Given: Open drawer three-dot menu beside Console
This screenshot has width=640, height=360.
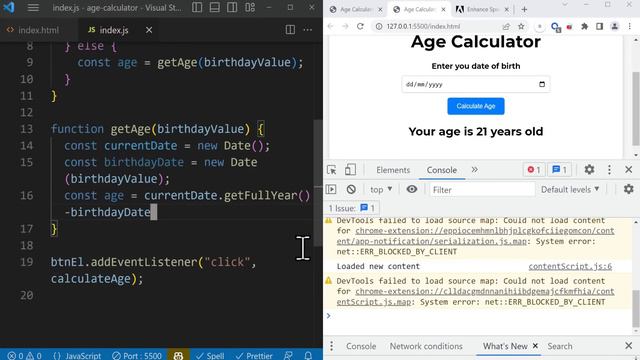Looking at the screenshot, I should click(331, 346).
